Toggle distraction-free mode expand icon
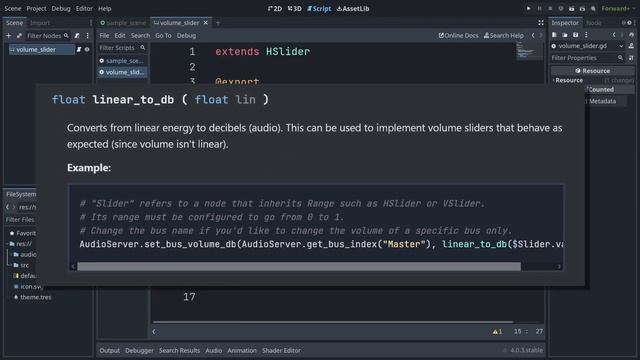 point(540,23)
